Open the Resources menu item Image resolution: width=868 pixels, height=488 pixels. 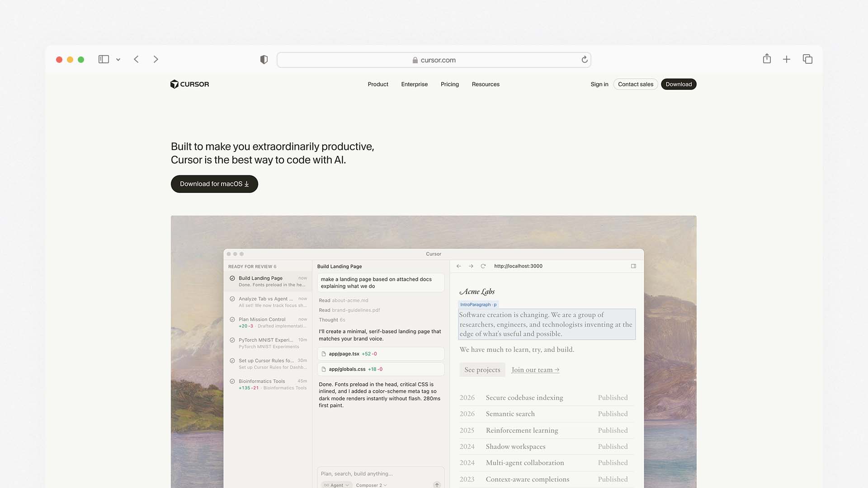[486, 84]
